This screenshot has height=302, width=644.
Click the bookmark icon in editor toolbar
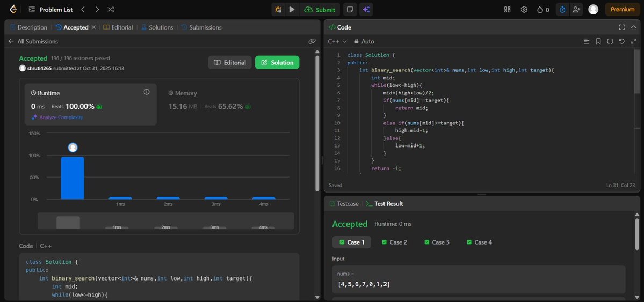(598, 41)
